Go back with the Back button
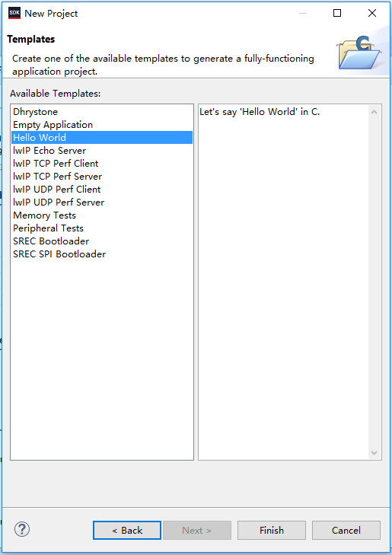 [127, 530]
